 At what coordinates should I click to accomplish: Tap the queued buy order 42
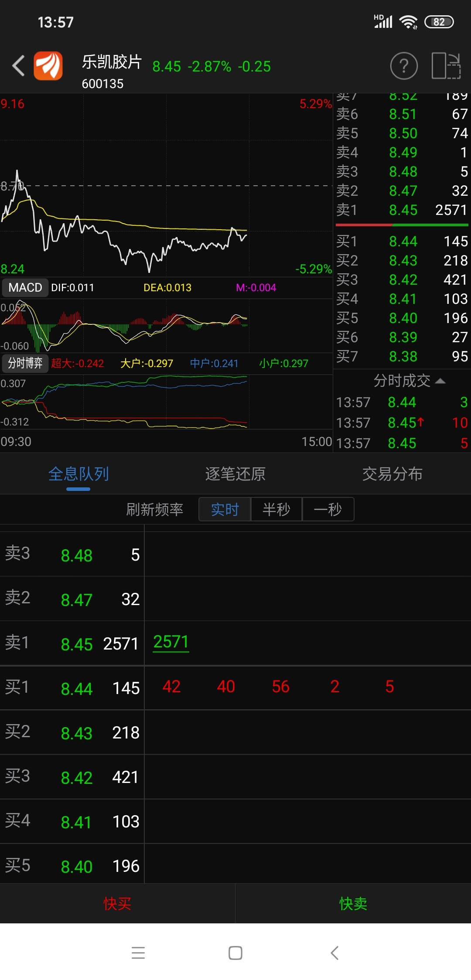tap(171, 687)
